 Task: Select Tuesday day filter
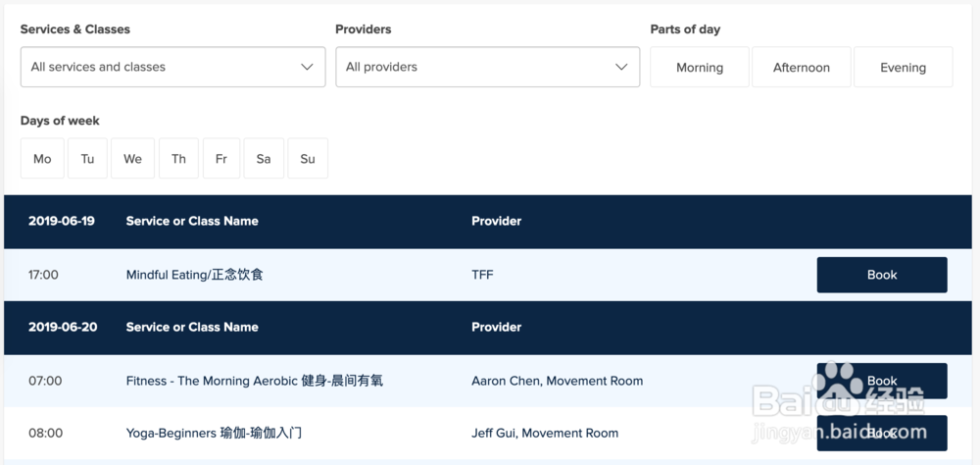click(87, 159)
